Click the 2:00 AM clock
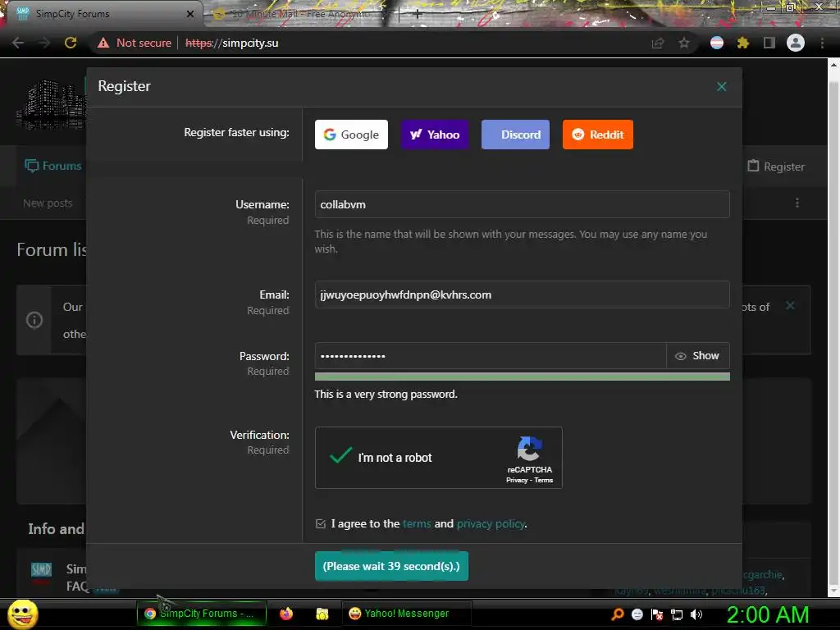This screenshot has height=630, width=840. click(768, 614)
